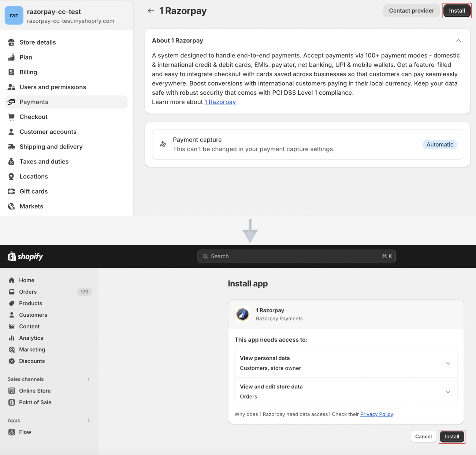Open the Checkout settings page
Screen dimensions: 476x455
point(66,117)
